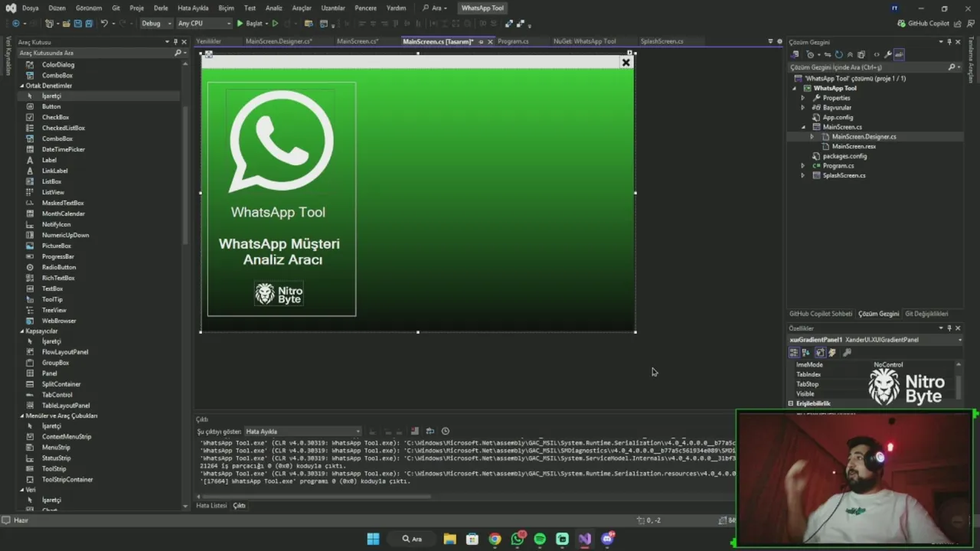Click the View Code icon in Solution Explorer

click(x=877, y=54)
